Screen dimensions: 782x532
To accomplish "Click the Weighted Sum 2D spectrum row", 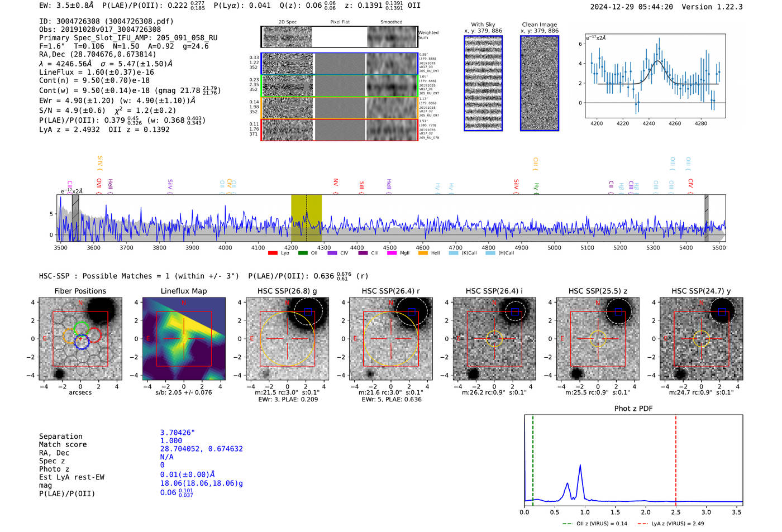I will [x=340, y=37].
